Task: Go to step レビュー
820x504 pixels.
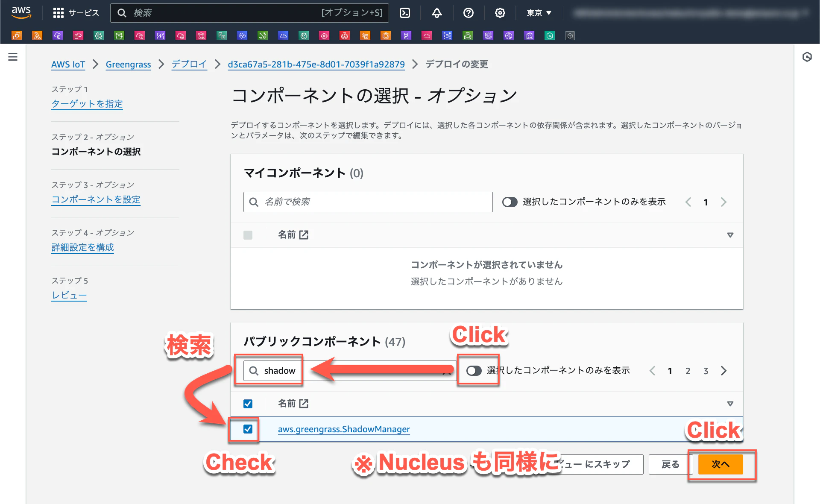Action: pos(69,295)
